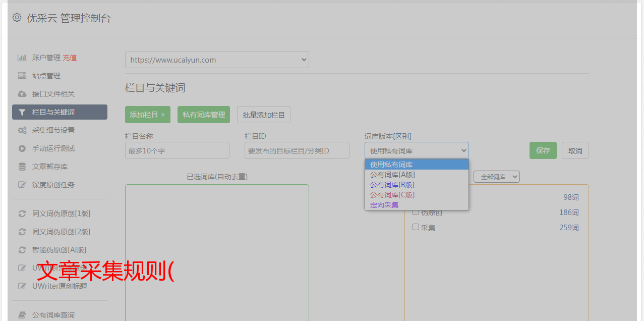Click the 添加栏目 + button
The height and width of the screenshot is (321, 644).
tap(148, 115)
